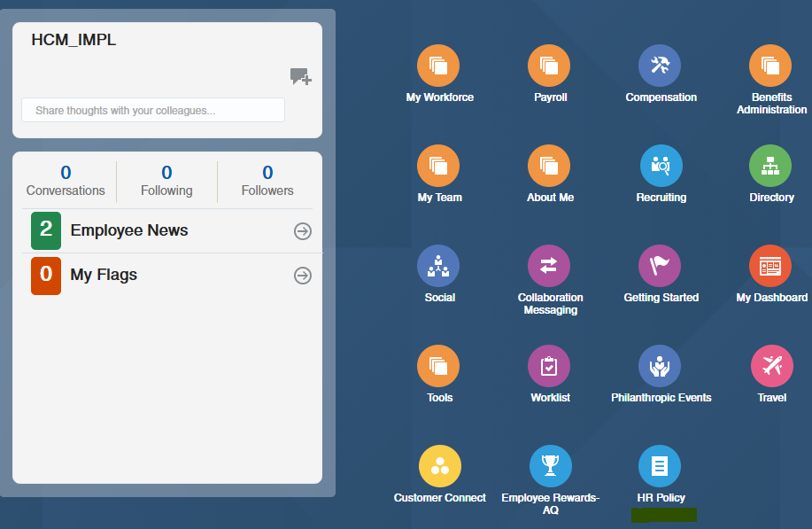The image size is (812, 529).
Task: Launch Collaboration Messaging
Action: (x=550, y=266)
